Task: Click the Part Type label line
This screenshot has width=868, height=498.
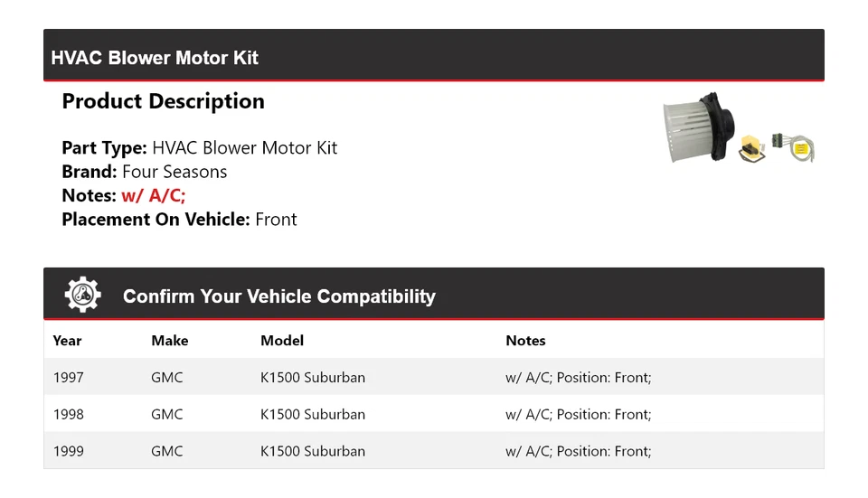Action: click(x=199, y=148)
